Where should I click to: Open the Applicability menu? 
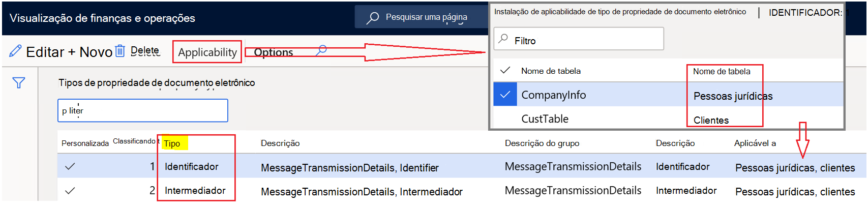pos(207,52)
